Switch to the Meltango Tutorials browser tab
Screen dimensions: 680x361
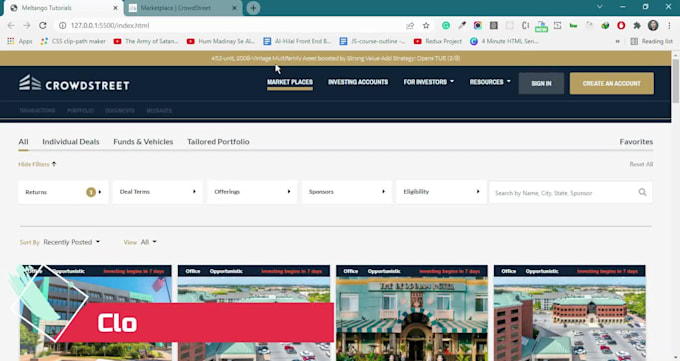63,8
